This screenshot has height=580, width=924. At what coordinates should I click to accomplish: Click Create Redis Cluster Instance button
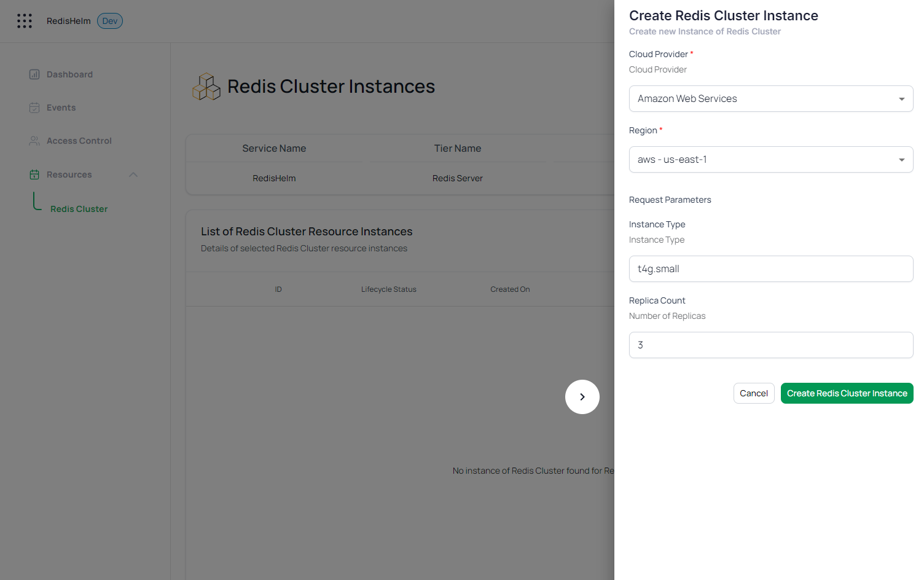(847, 393)
